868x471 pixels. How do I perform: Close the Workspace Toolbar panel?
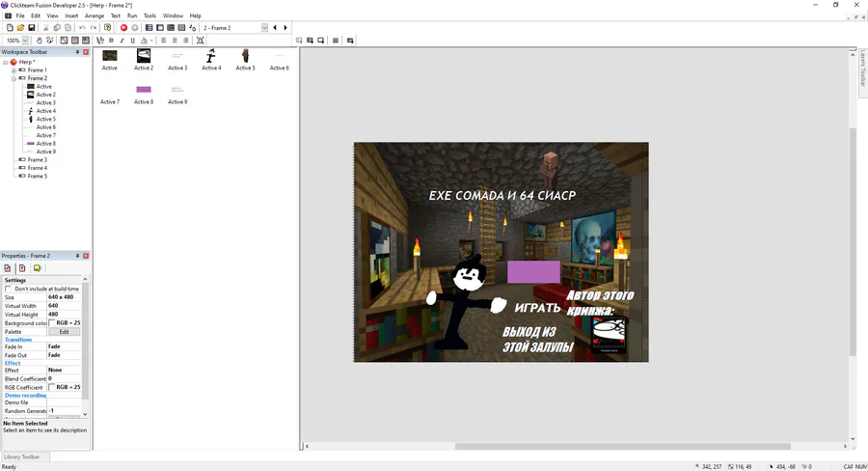[86, 51]
